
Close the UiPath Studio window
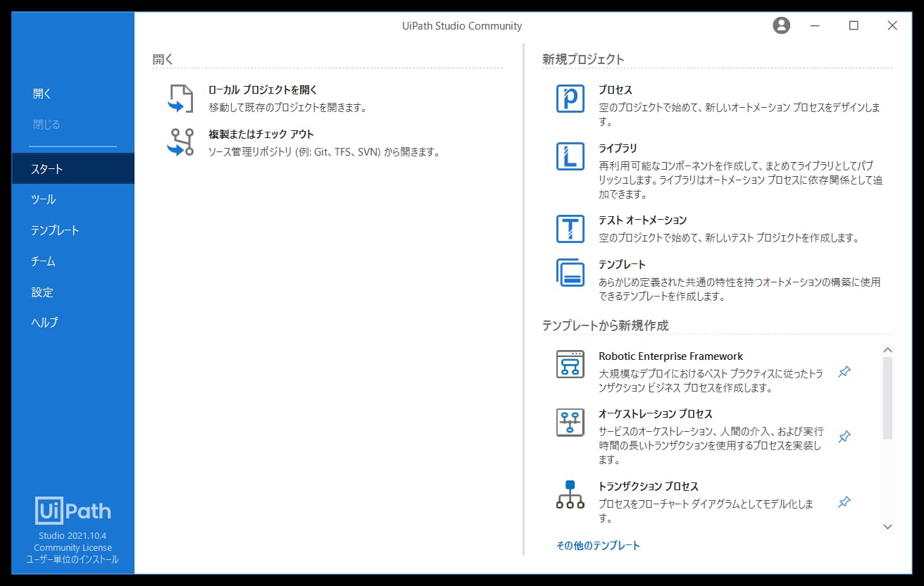coord(892,25)
